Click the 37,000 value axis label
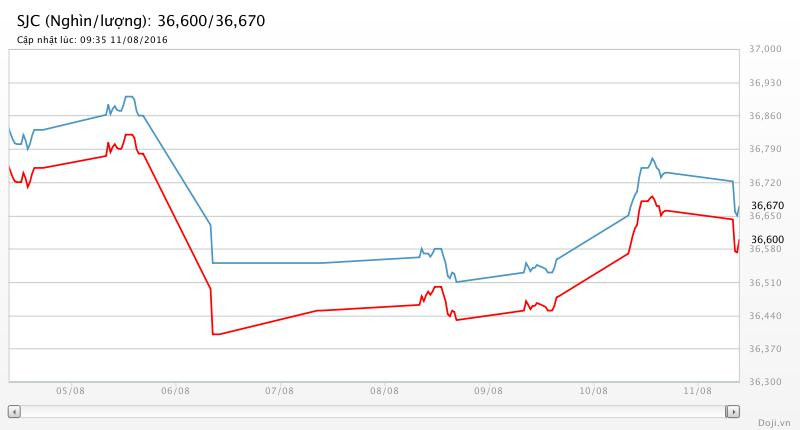The image size is (800, 430). 767,49
